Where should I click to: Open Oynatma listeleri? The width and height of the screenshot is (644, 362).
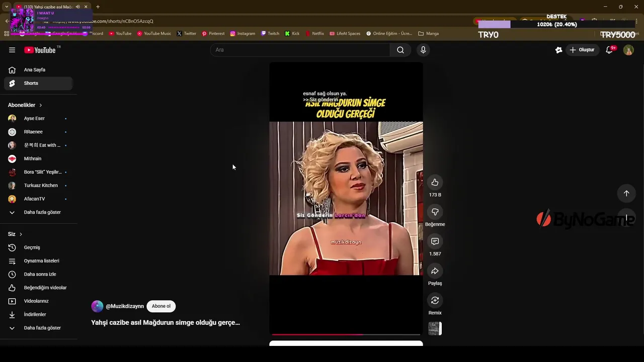[x=38, y=261]
